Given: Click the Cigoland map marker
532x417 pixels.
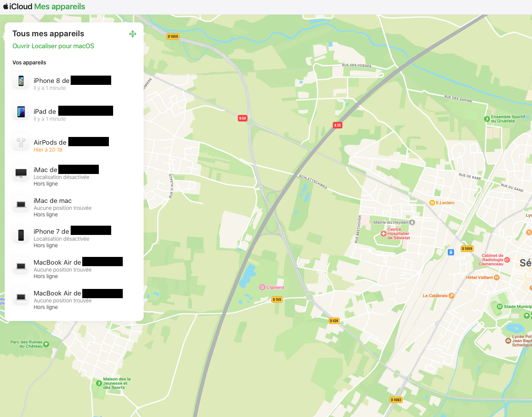Looking at the screenshot, I should tap(263, 287).
